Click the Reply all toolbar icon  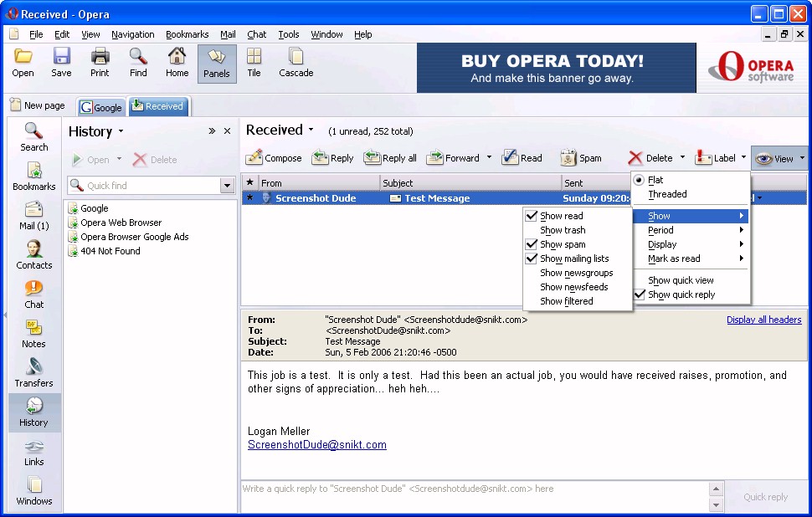pyautogui.click(x=373, y=157)
